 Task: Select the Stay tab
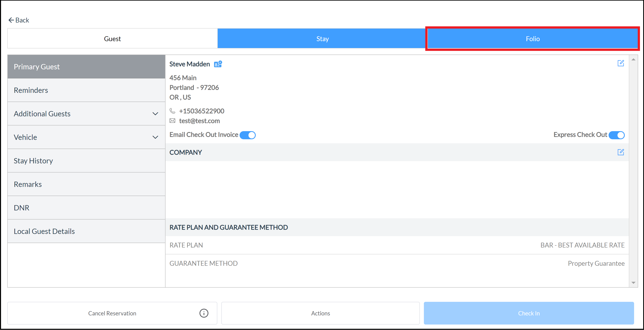click(x=322, y=38)
